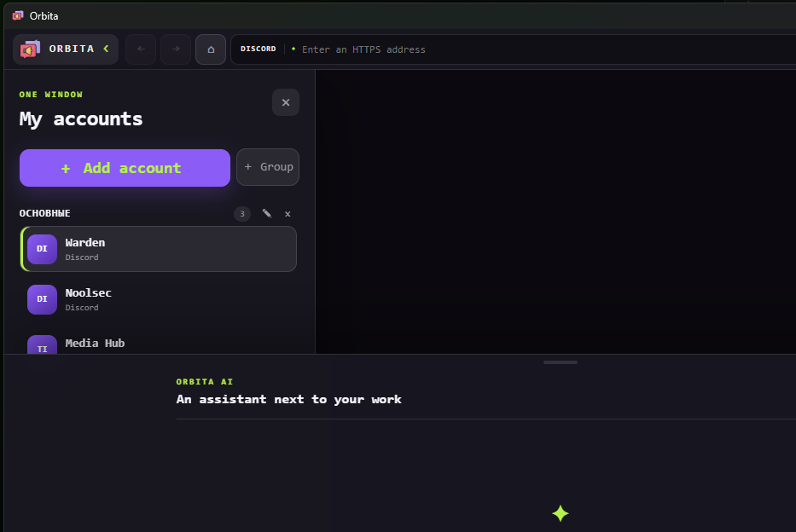Click the Orbita icon in title bar
Screen dimensions: 796x532
click(18, 15)
